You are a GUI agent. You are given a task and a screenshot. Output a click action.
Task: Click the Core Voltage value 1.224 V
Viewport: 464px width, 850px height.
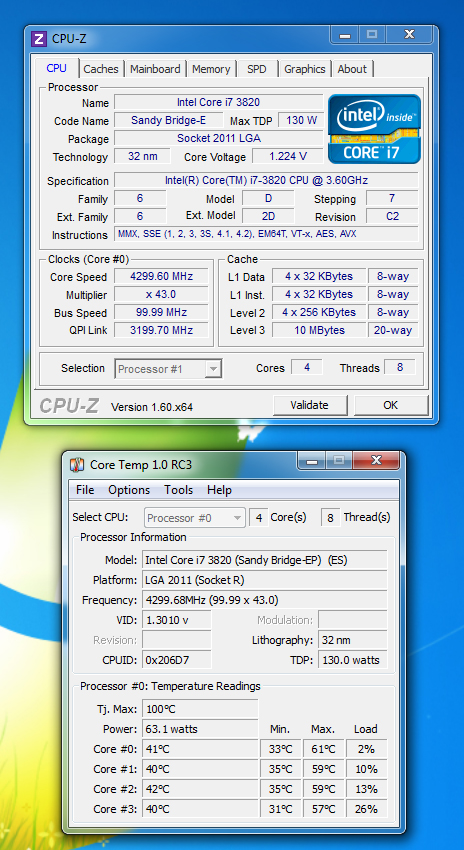[287, 157]
